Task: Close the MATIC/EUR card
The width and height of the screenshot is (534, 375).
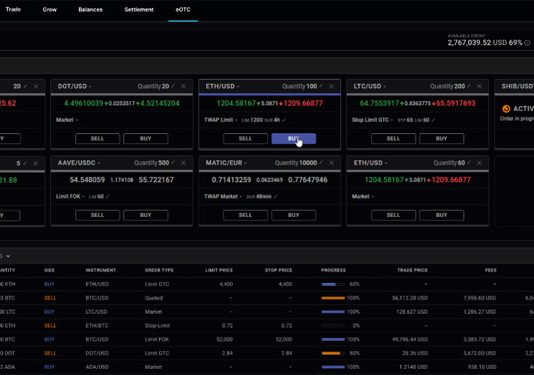Action: (331, 163)
